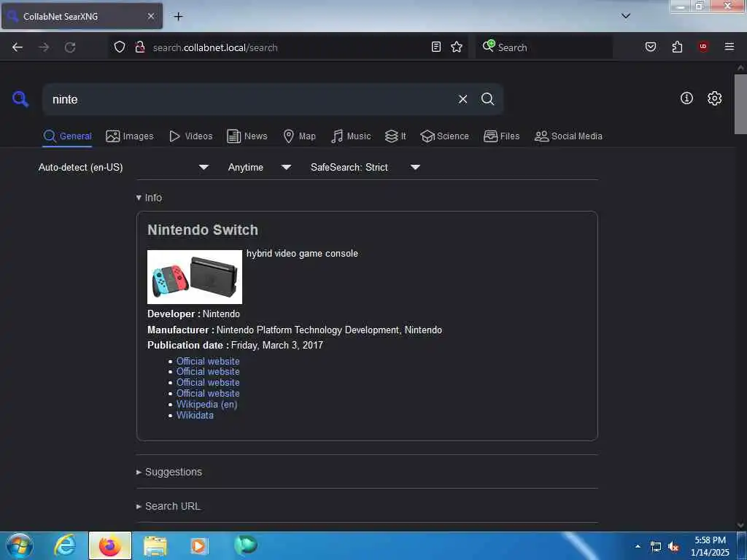This screenshot has width=747, height=560.
Task: Open the Windows Start button
Action: click(20, 545)
